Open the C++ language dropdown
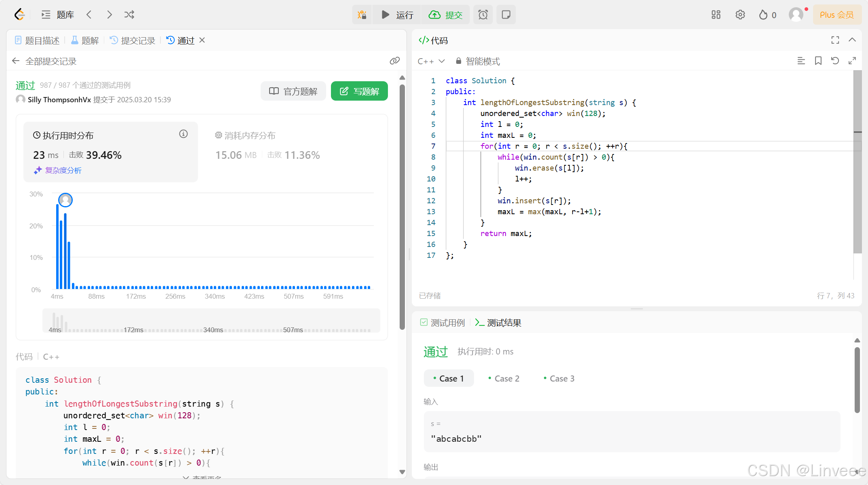 (431, 61)
